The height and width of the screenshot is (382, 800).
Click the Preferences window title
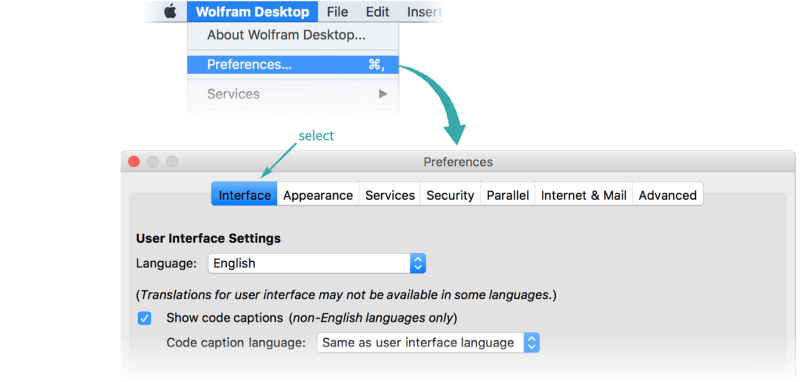tap(458, 162)
